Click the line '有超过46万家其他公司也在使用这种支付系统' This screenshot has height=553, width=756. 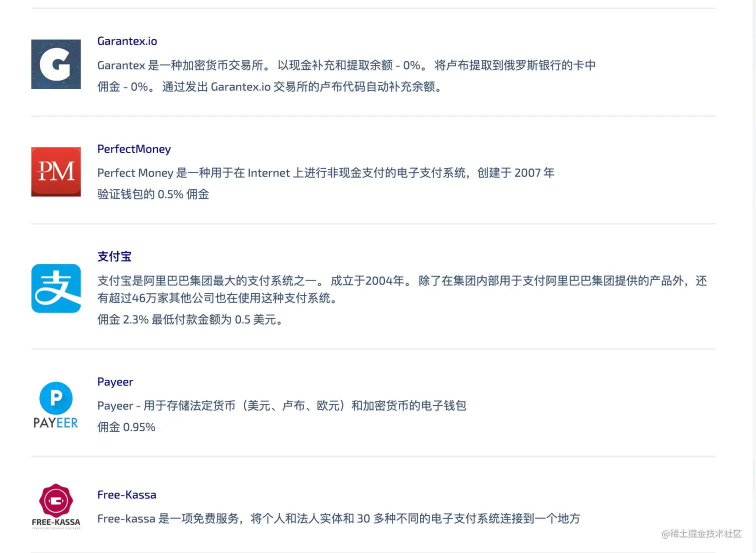pyautogui.click(x=218, y=298)
